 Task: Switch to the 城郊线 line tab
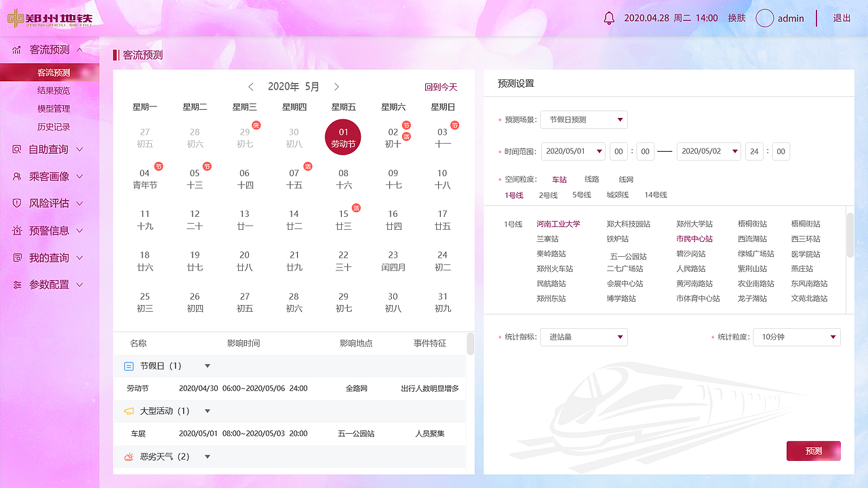tap(617, 195)
